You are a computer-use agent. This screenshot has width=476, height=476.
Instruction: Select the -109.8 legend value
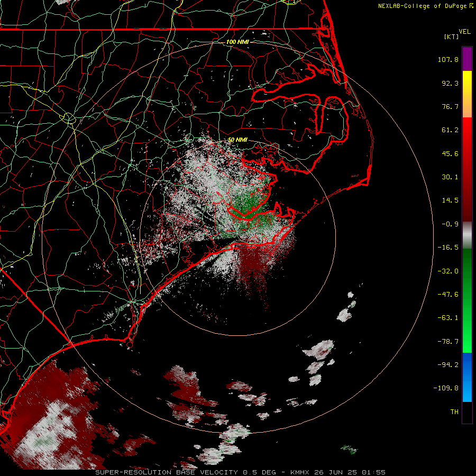coord(446,388)
